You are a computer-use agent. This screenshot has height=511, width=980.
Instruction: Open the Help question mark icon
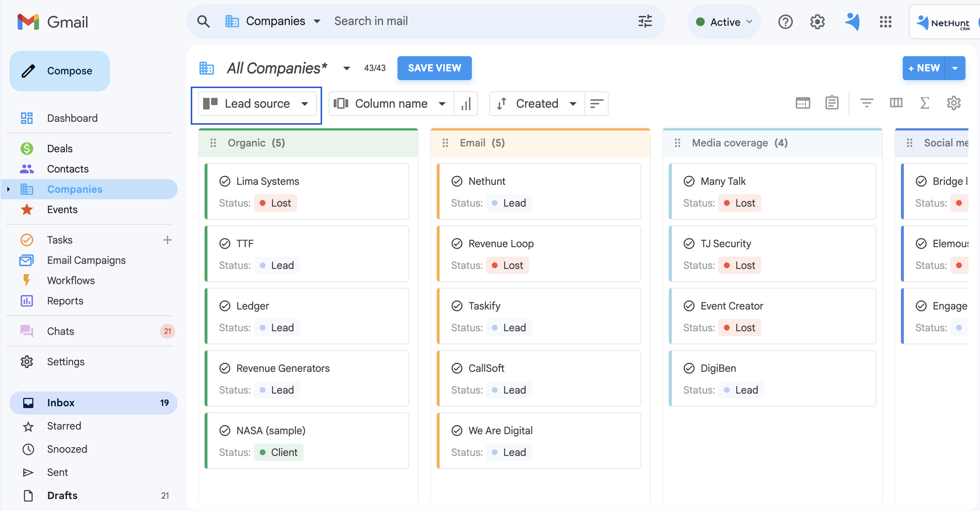(x=785, y=22)
